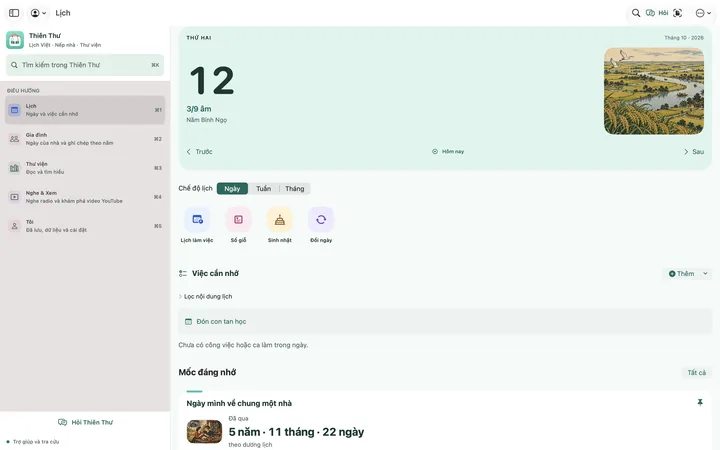Open Tôi navigation item
The width and height of the screenshot is (720, 450).
85,225
